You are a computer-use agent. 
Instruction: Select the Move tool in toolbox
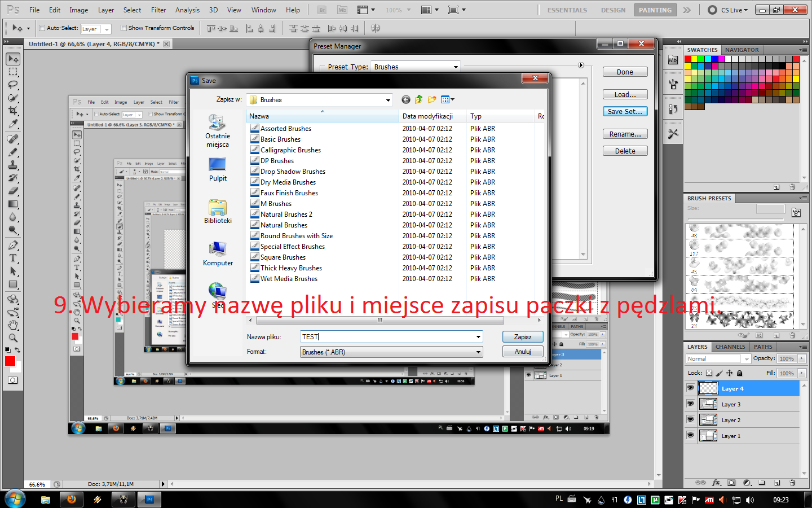(13, 59)
